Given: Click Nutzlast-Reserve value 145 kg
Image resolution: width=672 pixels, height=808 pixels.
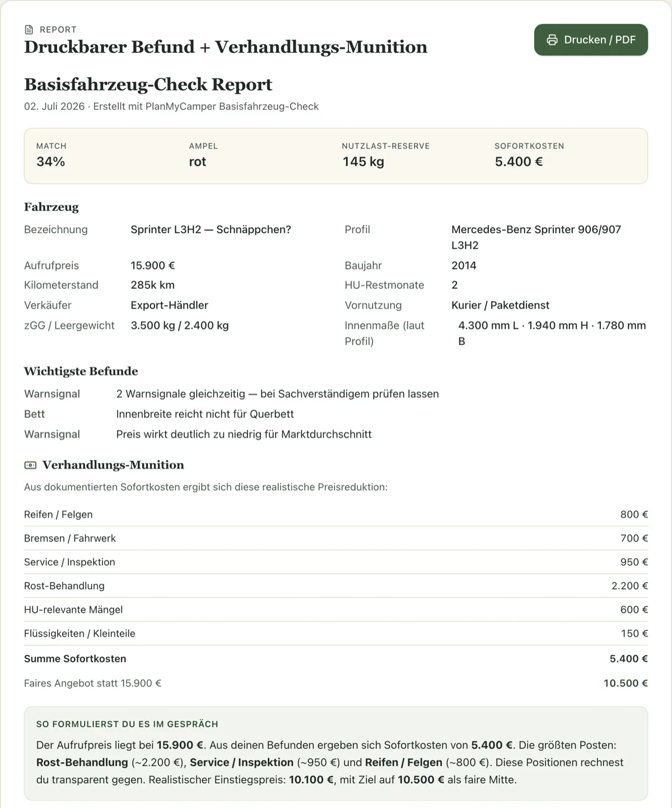Looking at the screenshot, I should (363, 162).
